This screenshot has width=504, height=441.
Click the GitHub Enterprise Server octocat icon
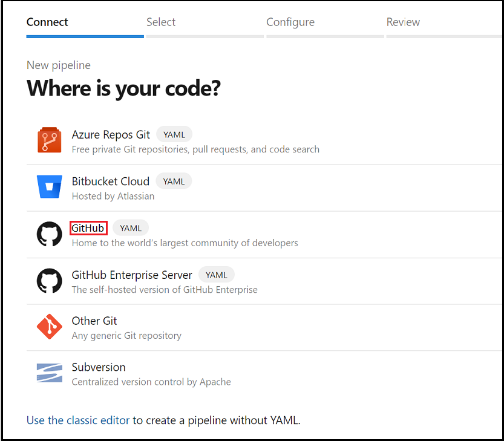[x=49, y=281]
